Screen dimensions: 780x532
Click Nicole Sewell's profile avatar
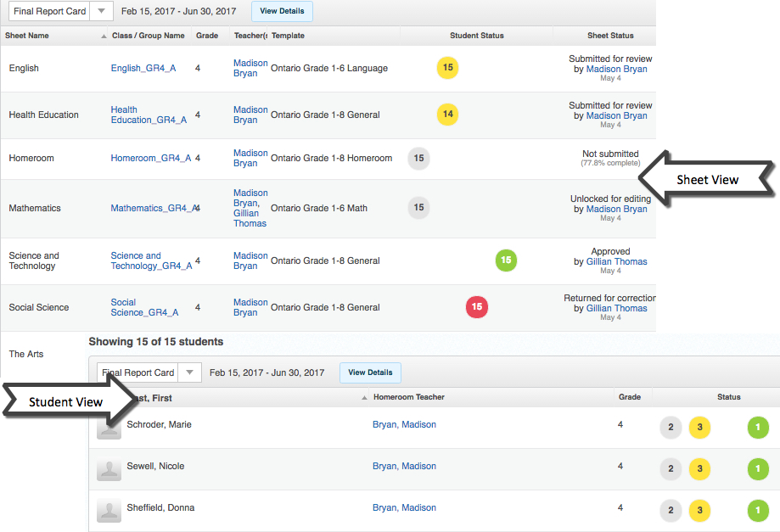coord(109,470)
